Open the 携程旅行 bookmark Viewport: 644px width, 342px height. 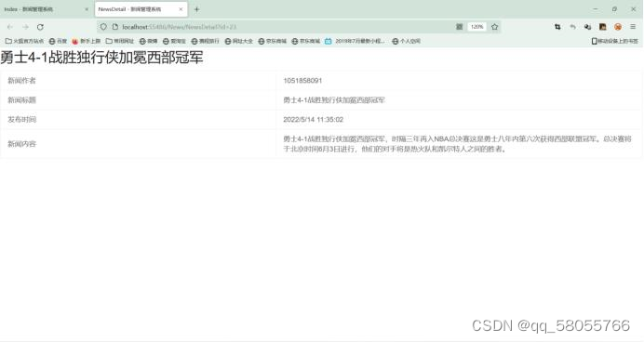[x=205, y=41]
